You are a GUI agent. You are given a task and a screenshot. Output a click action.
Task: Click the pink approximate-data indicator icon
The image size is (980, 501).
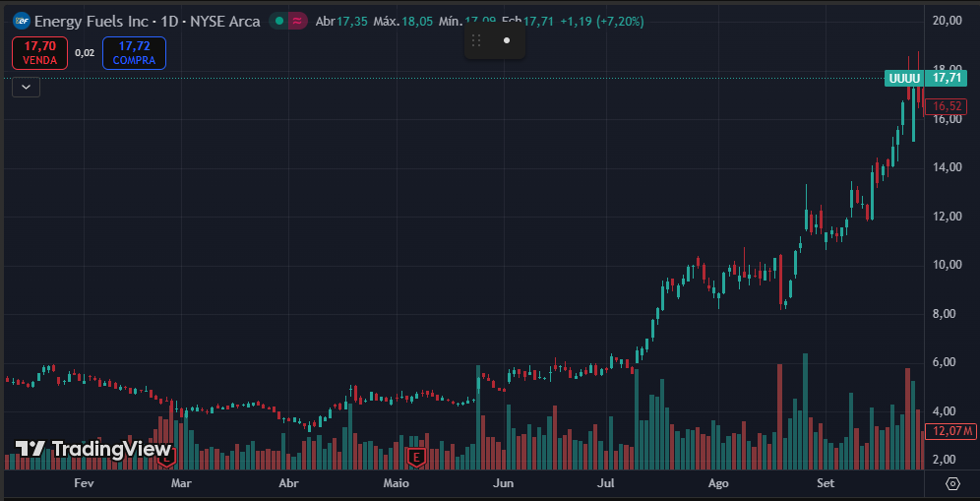(298, 22)
